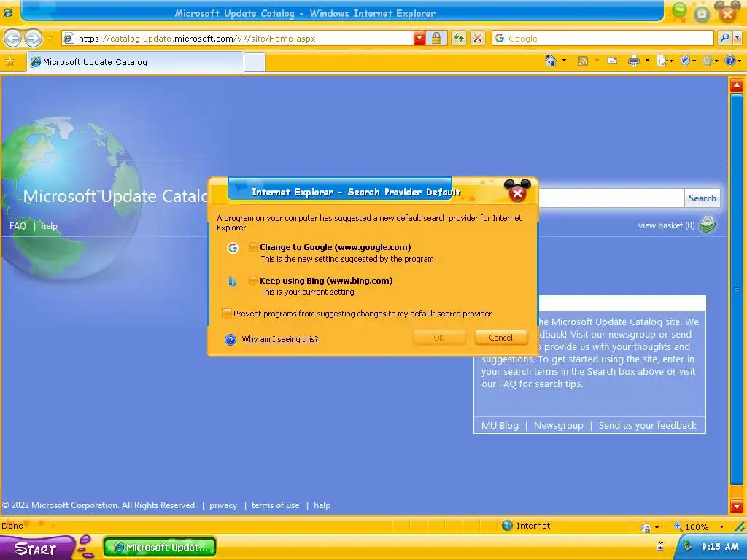The image size is (747, 560).
Task: Click the help link in the page footer
Action: pyautogui.click(x=322, y=505)
